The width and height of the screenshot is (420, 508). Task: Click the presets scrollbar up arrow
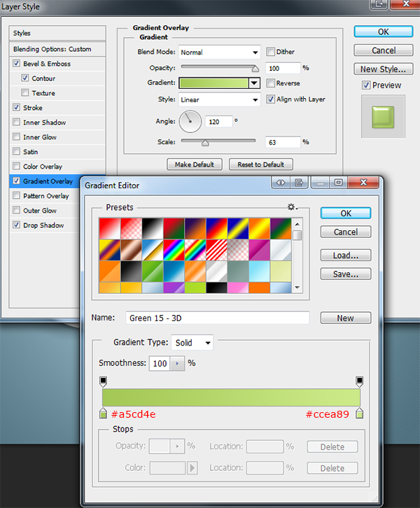(x=297, y=224)
